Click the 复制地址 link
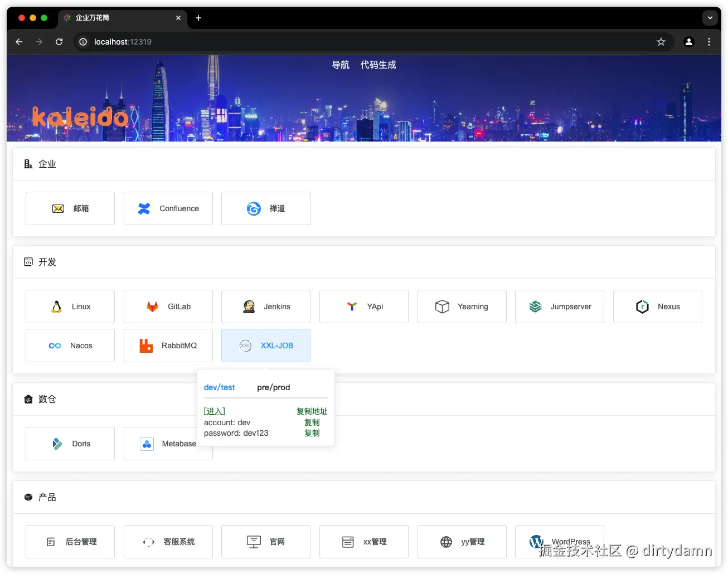 tap(312, 411)
